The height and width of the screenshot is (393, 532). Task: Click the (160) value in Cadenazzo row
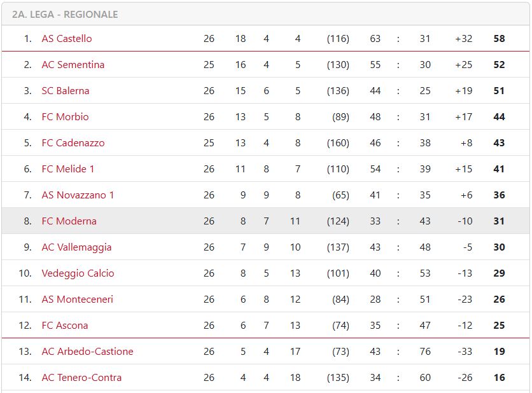pos(338,143)
